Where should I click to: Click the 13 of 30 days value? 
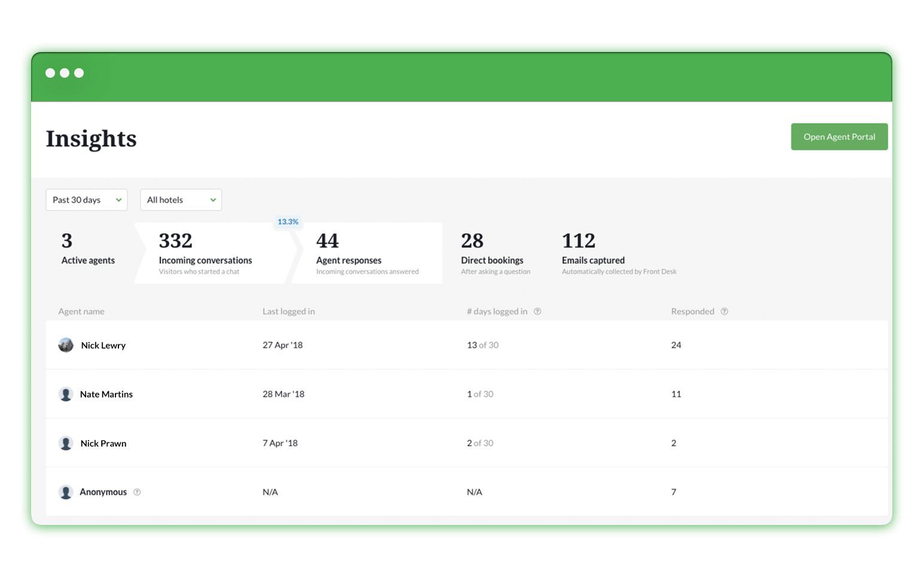(x=483, y=345)
